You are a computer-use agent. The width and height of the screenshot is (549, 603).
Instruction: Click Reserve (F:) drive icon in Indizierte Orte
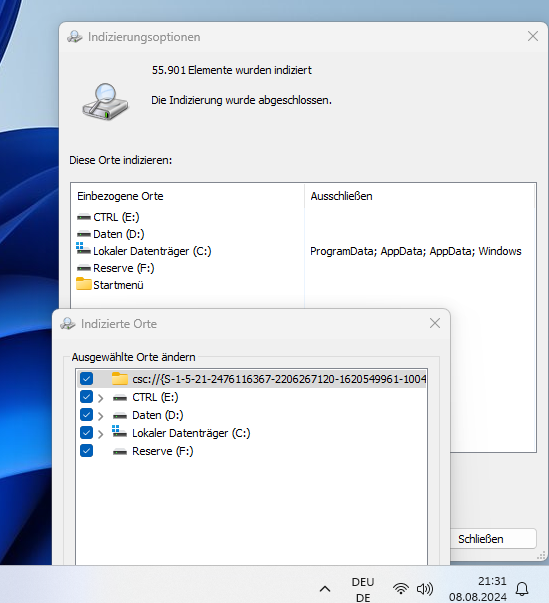point(120,452)
